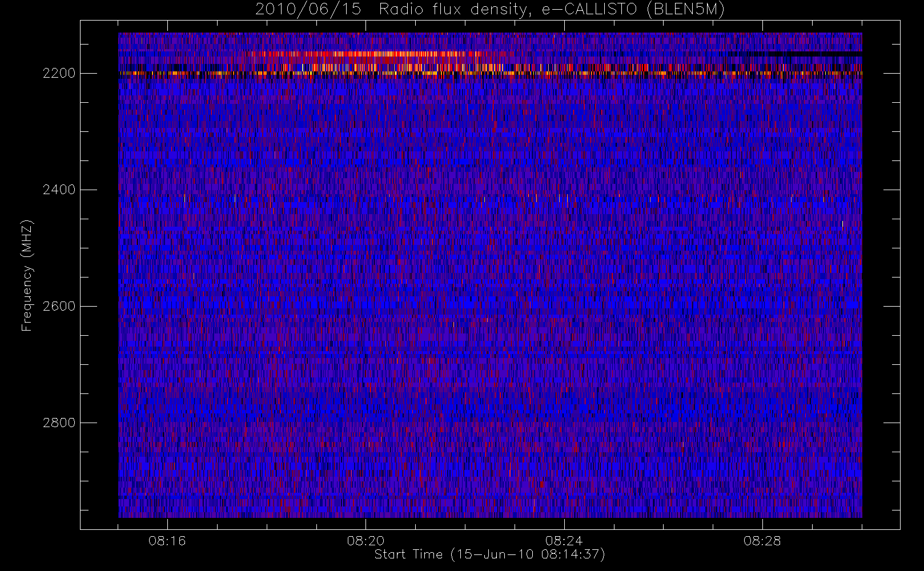The width and height of the screenshot is (924, 571).
Task: Click the 08:16 time tick label
Action: (167, 541)
